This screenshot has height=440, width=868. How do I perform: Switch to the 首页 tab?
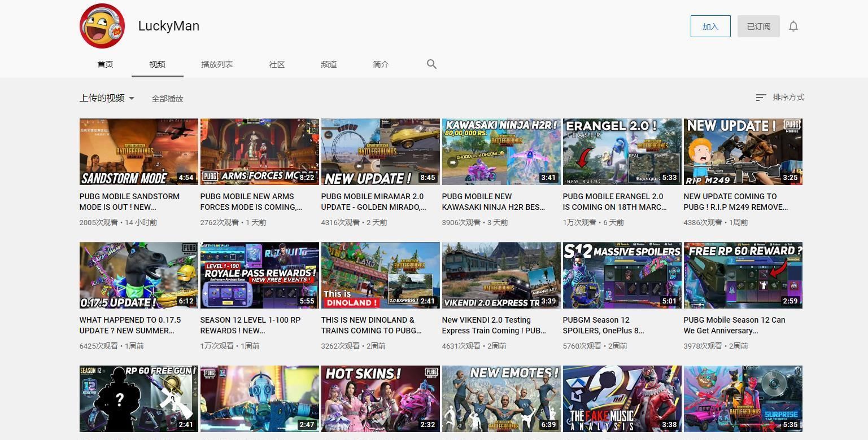(106, 64)
